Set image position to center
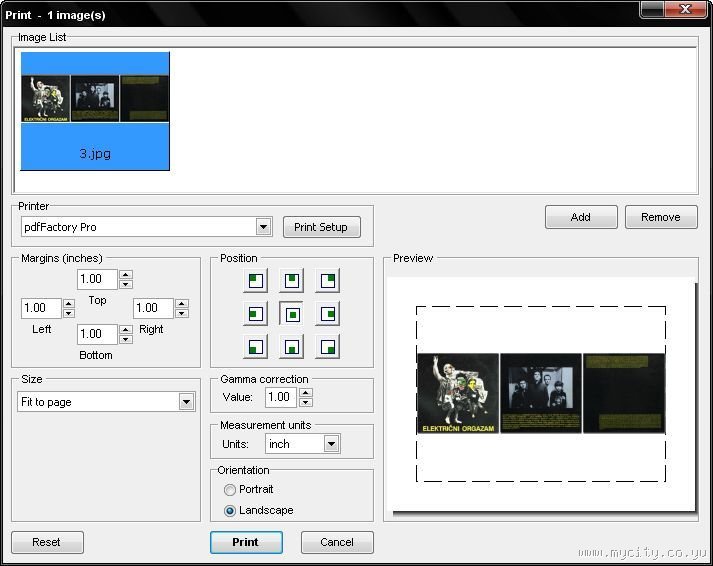 tap(291, 314)
